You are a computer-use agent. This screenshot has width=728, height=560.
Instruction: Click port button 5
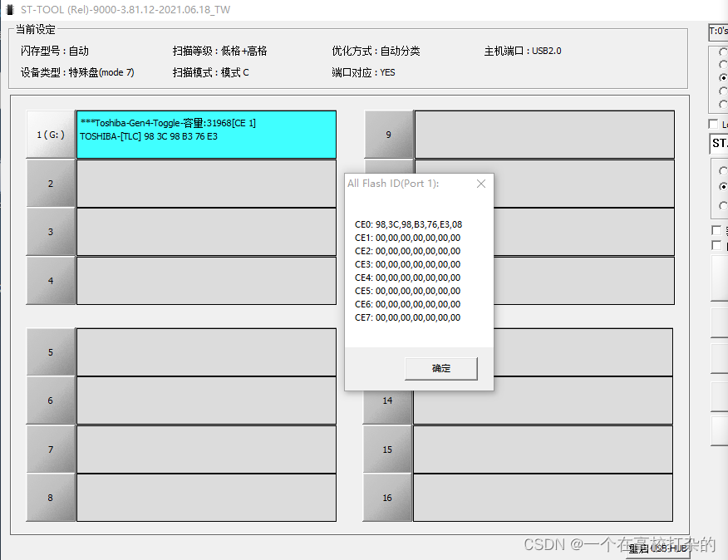tap(51, 352)
